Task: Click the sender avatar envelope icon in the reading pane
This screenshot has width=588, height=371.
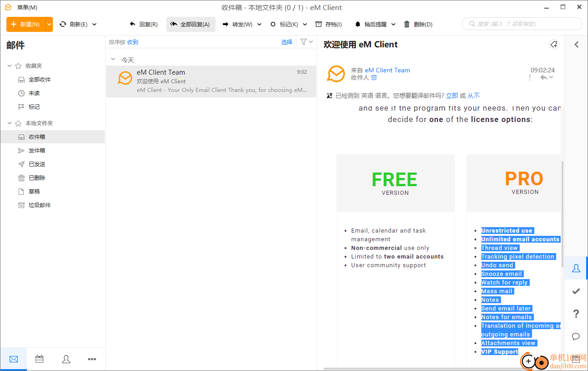Action: (x=336, y=74)
